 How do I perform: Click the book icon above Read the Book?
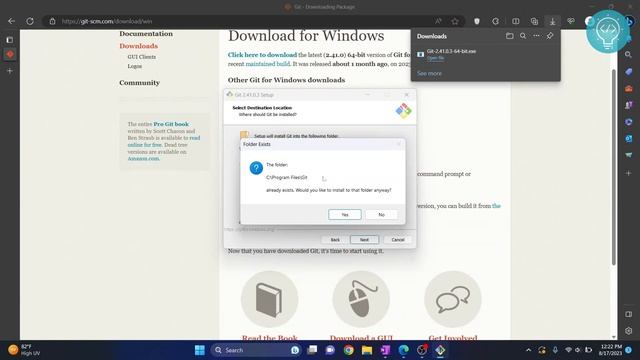pyautogui.click(x=269, y=299)
